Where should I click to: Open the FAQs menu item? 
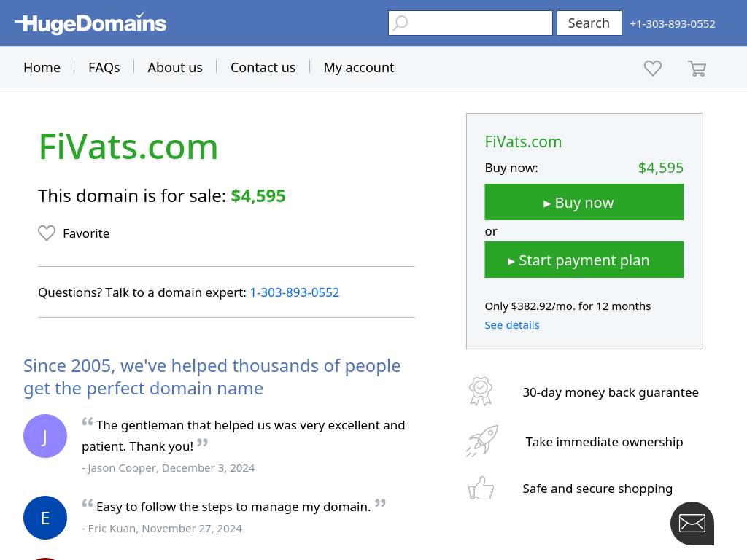click(104, 67)
